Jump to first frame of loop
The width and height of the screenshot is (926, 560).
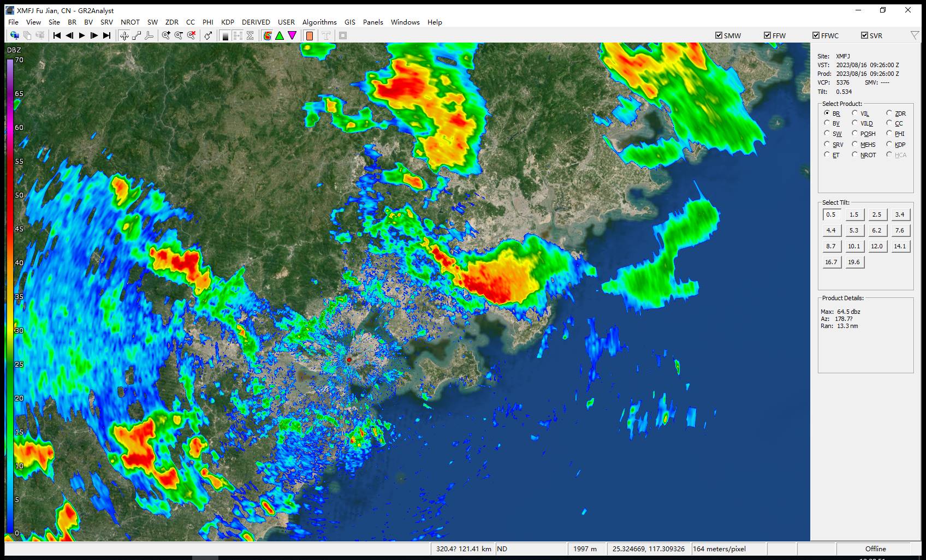tap(57, 35)
